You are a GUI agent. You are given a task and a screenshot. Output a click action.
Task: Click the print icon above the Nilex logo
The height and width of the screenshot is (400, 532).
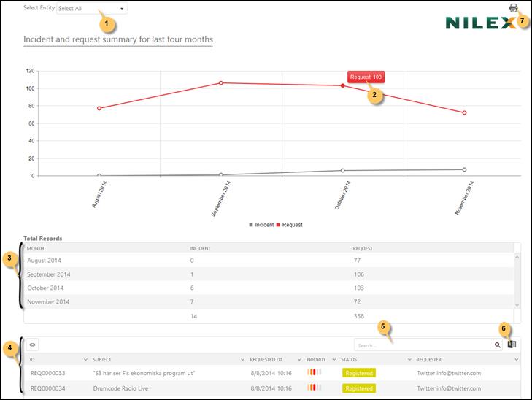tap(513, 8)
